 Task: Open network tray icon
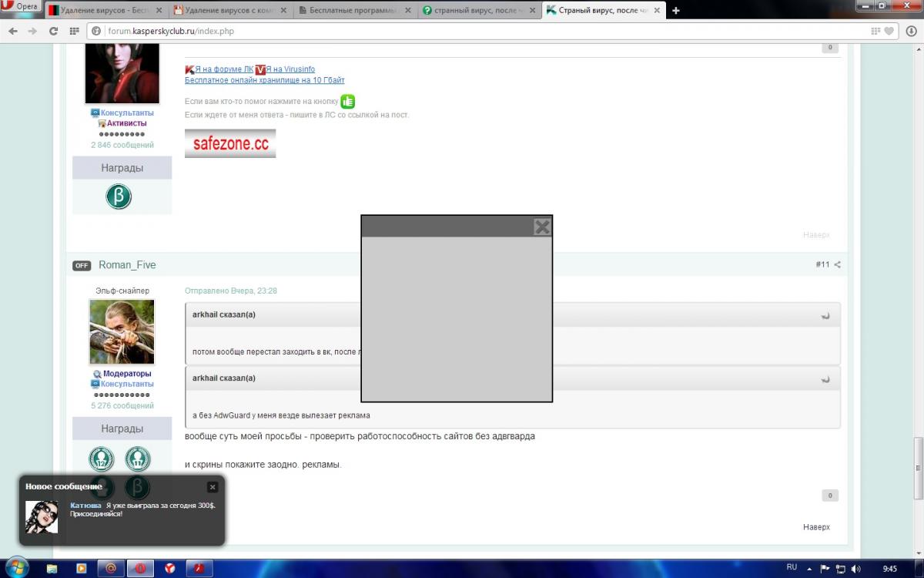(841, 569)
